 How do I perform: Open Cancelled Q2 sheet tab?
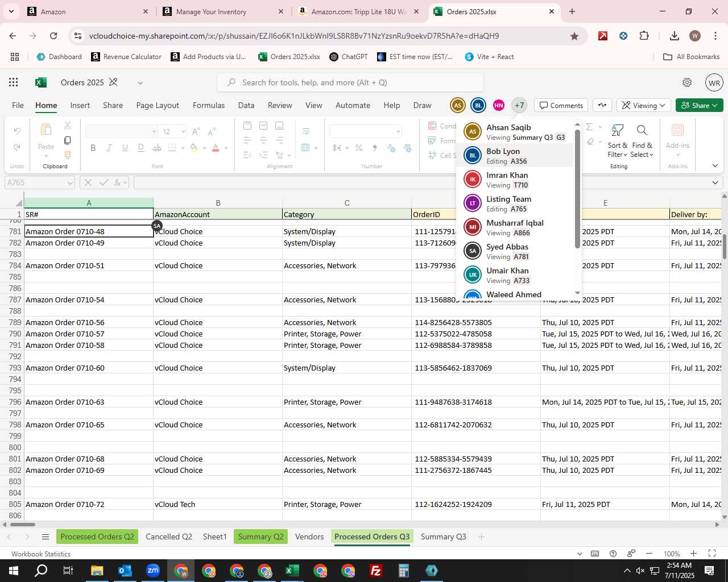pyautogui.click(x=169, y=537)
